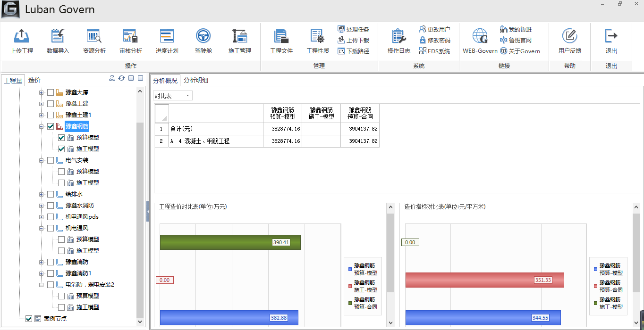
Task: Click the table select-all corner cell
Action: point(161,114)
